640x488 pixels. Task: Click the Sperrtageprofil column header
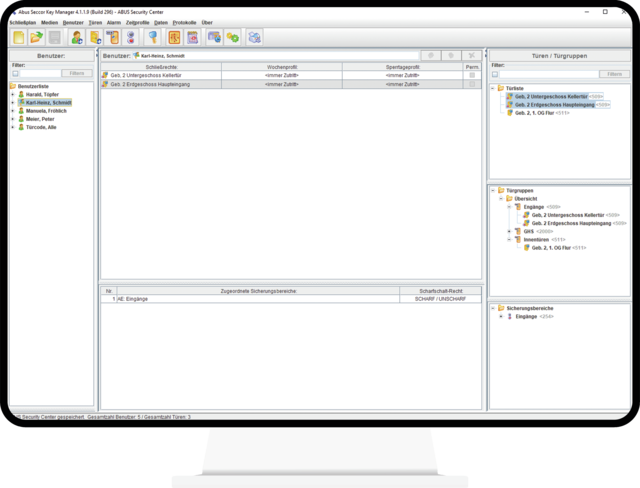(x=403, y=67)
